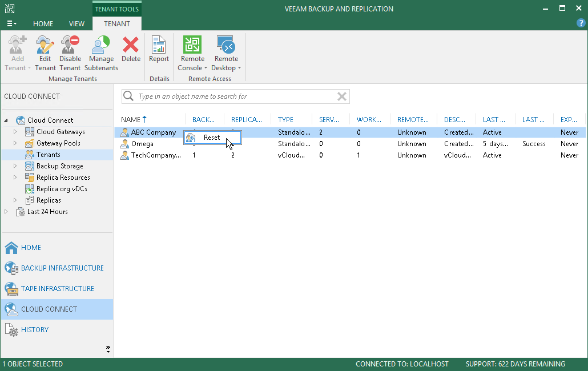Image resolution: width=588 pixels, height=371 pixels.
Task: Sort by the WORK column header
Action: [x=369, y=119]
